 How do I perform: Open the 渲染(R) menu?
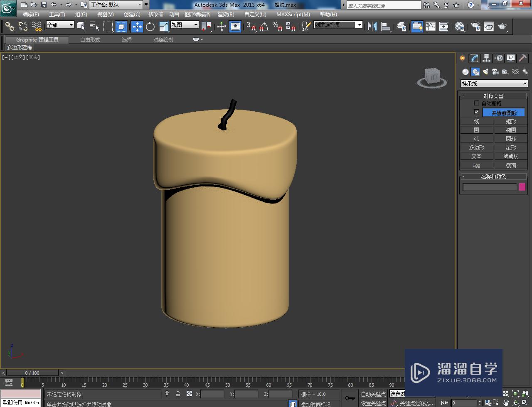[226, 14]
